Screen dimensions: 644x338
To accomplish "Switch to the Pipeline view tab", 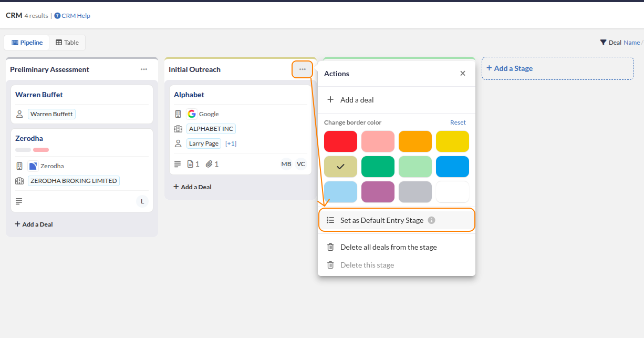I will [x=27, y=43].
